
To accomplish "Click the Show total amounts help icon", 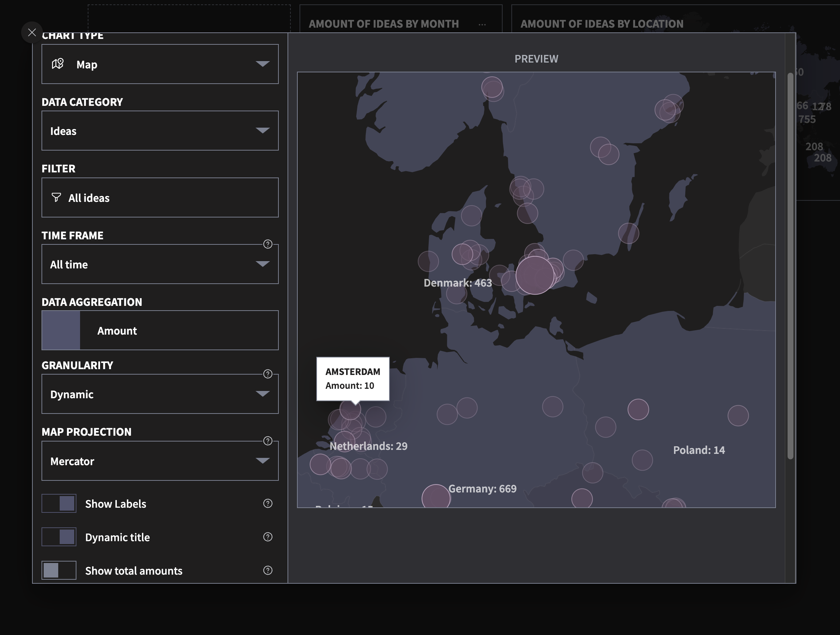I will pyautogui.click(x=268, y=570).
